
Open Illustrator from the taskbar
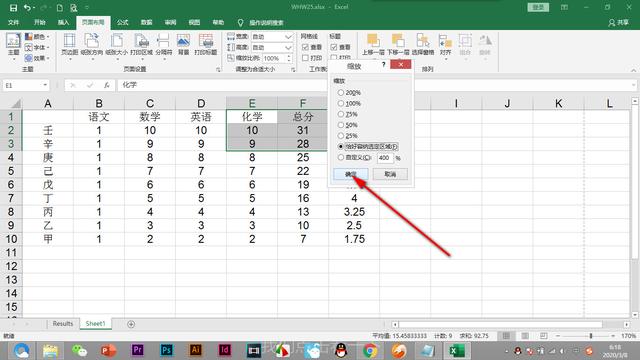click(x=195, y=350)
